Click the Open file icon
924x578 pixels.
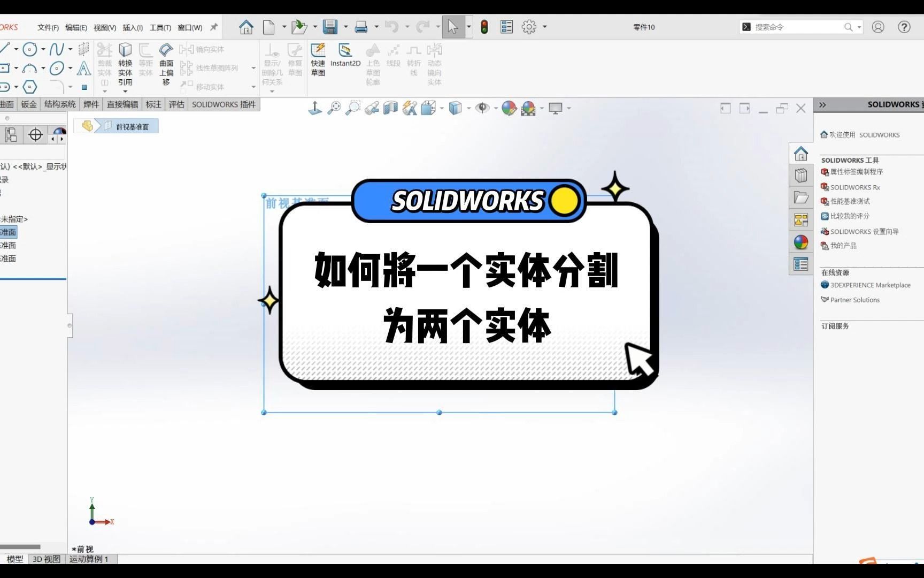[299, 27]
